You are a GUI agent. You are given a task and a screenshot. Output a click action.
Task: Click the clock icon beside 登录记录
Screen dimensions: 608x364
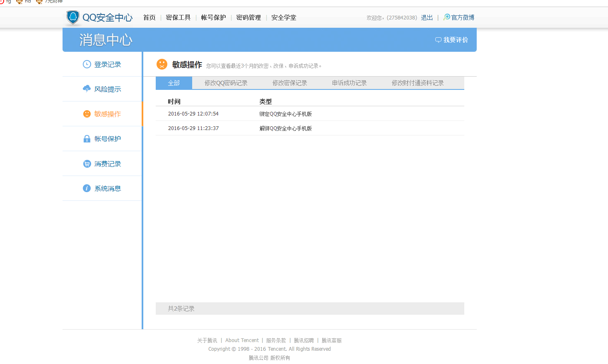pos(87,64)
